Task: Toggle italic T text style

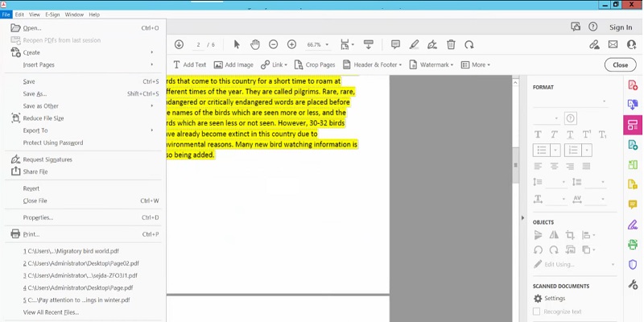Action: click(x=554, y=134)
